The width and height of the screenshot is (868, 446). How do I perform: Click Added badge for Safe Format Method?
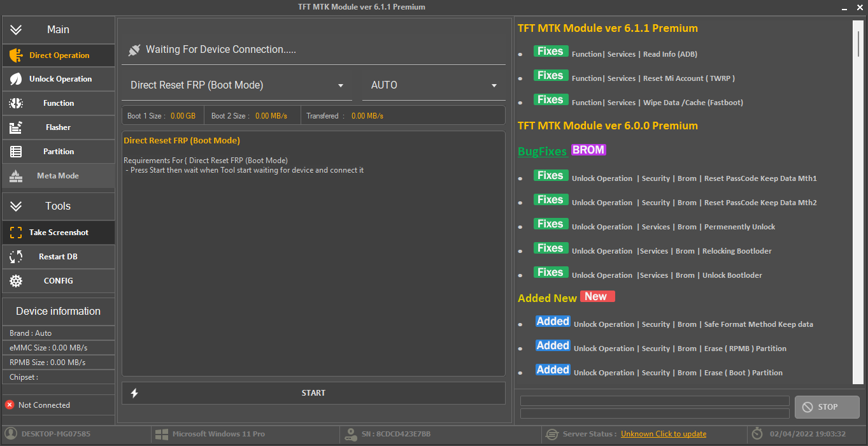(553, 322)
